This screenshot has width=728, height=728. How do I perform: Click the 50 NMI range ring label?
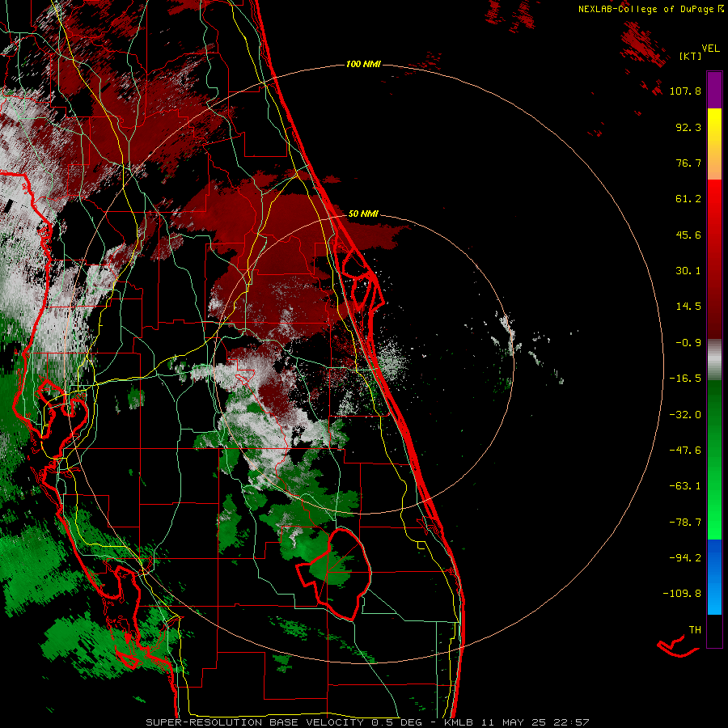[363, 214]
